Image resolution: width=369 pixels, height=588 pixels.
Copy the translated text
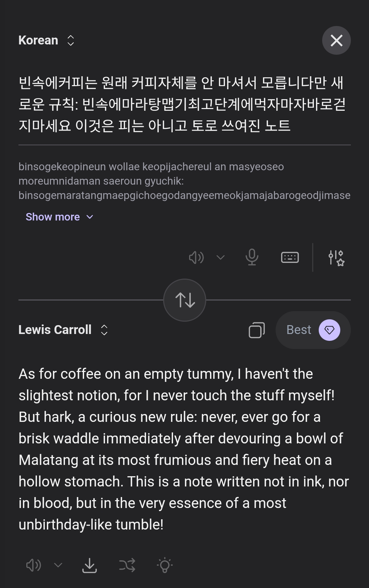(x=256, y=330)
